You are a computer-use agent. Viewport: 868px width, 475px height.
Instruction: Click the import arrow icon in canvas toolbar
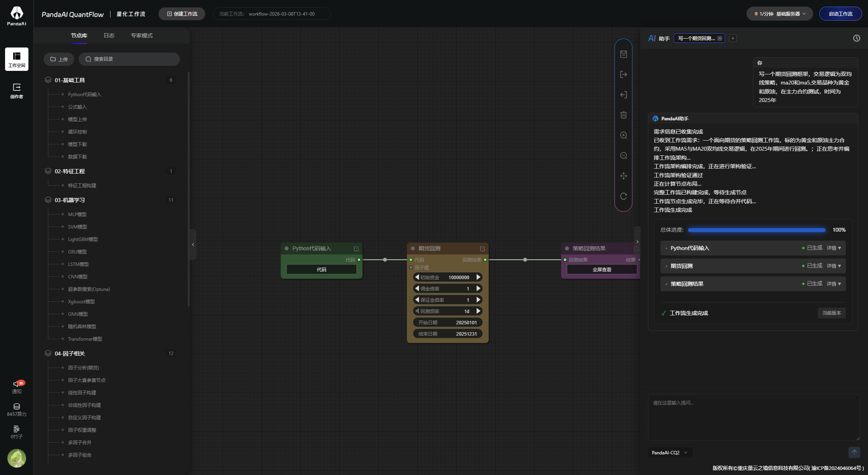point(623,95)
